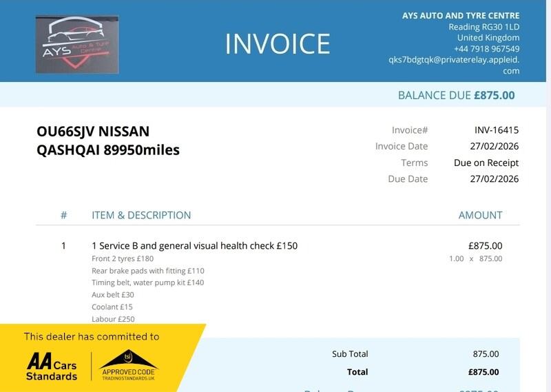551x392 pixels.
Task: Click the vehicle title OU66SJV NISSAN
Action: pos(93,132)
